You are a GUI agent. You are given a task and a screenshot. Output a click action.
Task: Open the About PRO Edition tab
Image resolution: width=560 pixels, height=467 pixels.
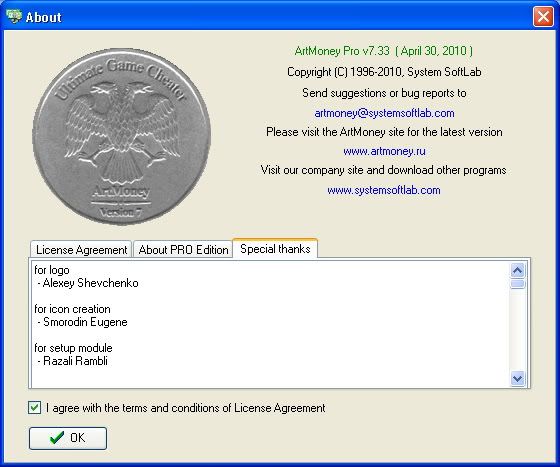pyautogui.click(x=183, y=250)
